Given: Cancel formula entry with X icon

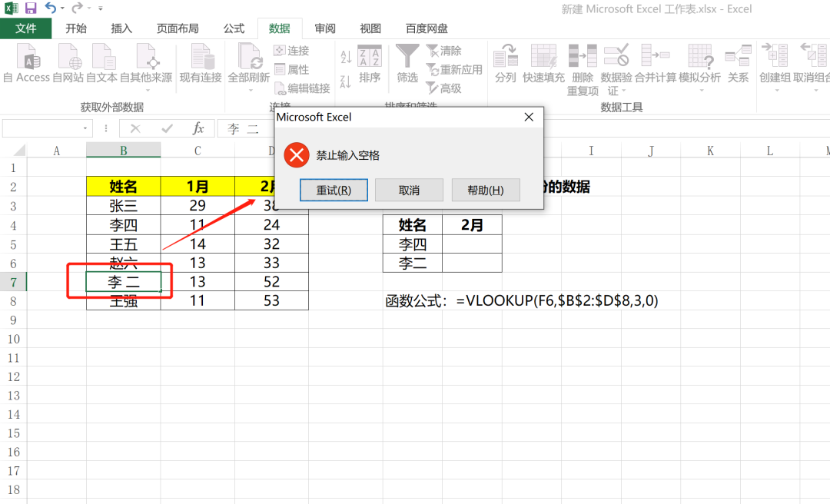Looking at the screenshot, I should pos(135,128).
